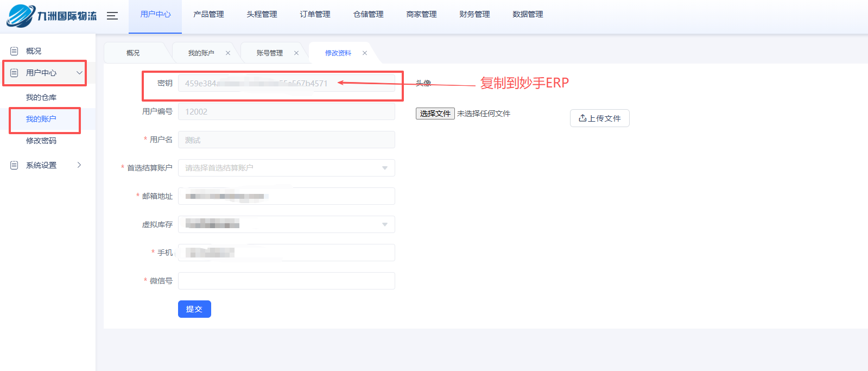This screenshot has width=868, height=371.
Task: Click the 未选择任何文件 text
Action: pyautogui.click(x=484, y=114)
